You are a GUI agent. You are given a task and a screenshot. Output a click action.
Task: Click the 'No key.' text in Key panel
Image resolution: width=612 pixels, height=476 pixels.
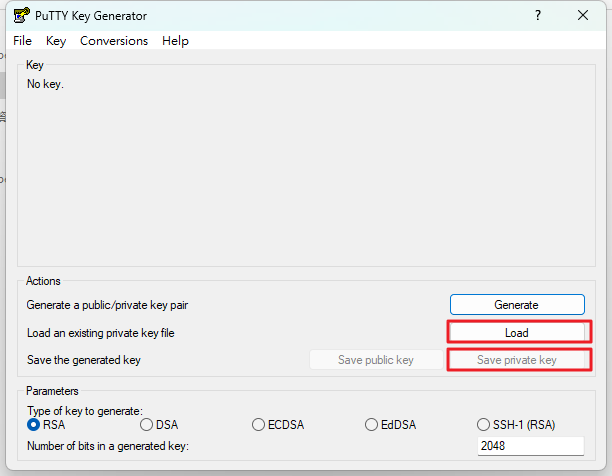point(45,84)
